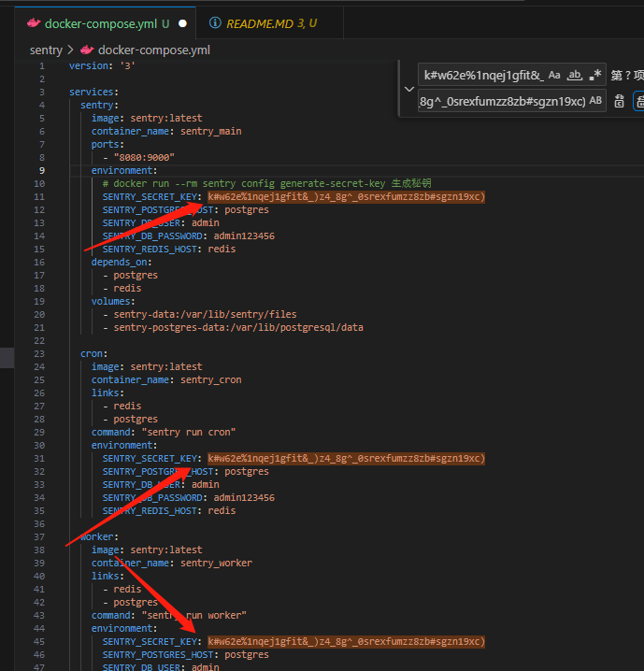Click the depends_on: key

[122, 262]
